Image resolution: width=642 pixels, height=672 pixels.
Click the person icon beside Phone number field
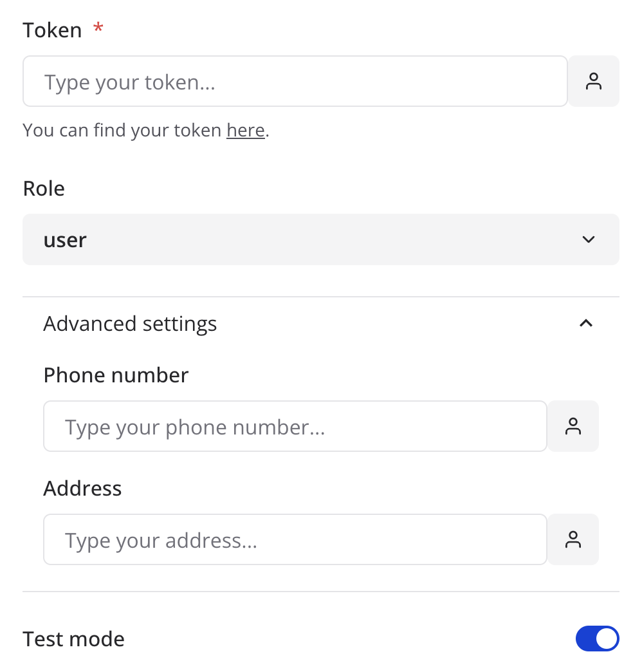[x=573, y=426]
